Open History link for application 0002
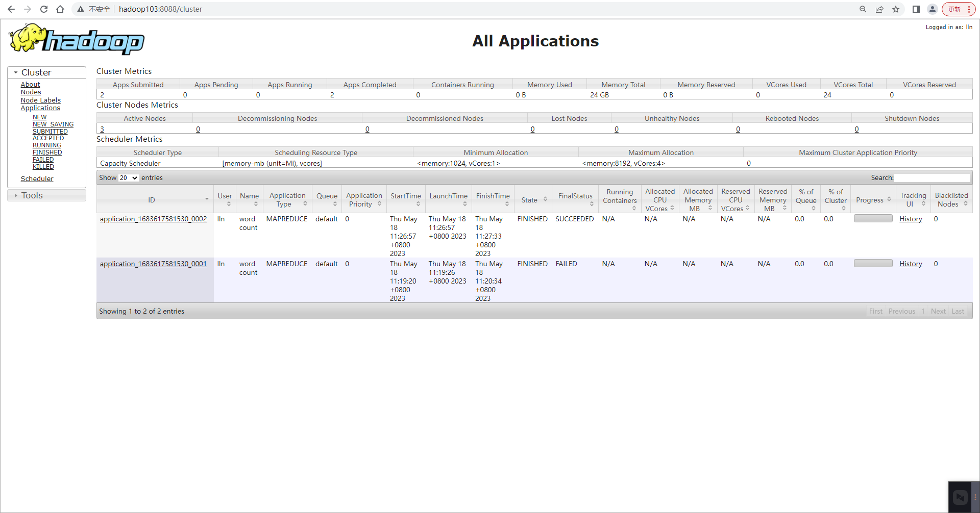This screenshot has width=980, height=513. (911, 219)
